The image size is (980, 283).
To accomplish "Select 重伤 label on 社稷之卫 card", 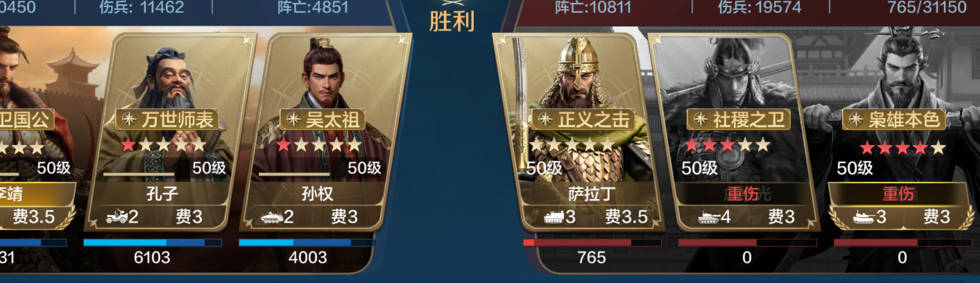I will (743, 194).
